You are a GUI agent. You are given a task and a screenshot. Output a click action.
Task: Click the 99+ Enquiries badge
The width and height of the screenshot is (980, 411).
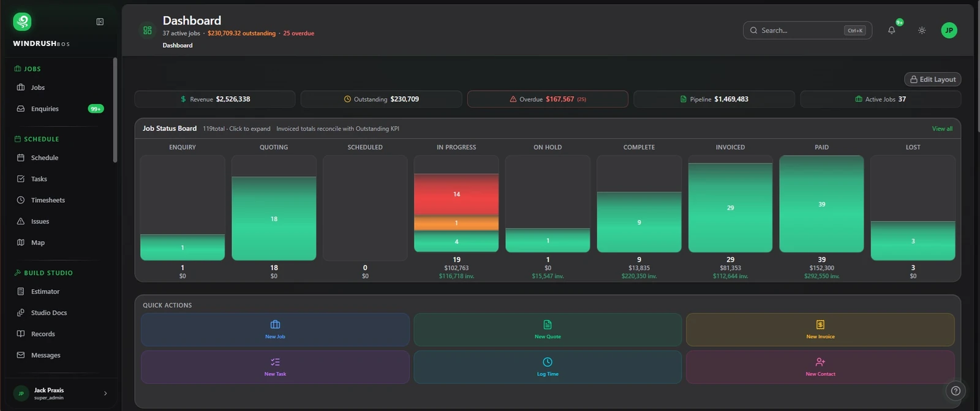(96, 109)
